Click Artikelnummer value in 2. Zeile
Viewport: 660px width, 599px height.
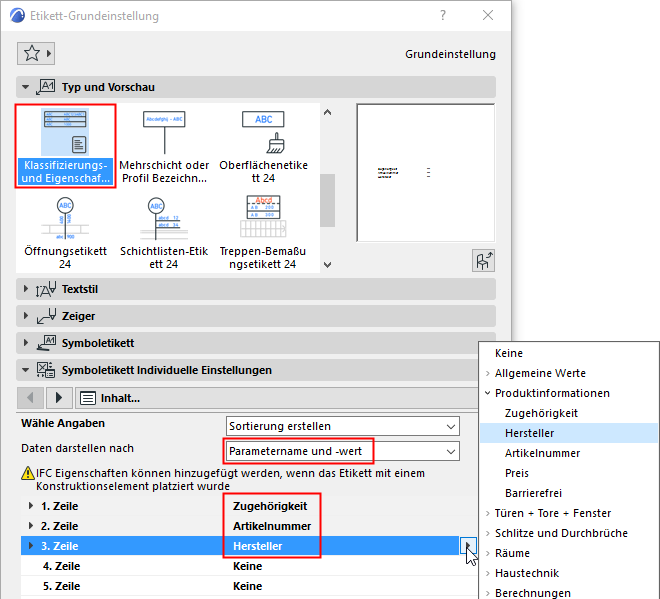pos(272,526)
